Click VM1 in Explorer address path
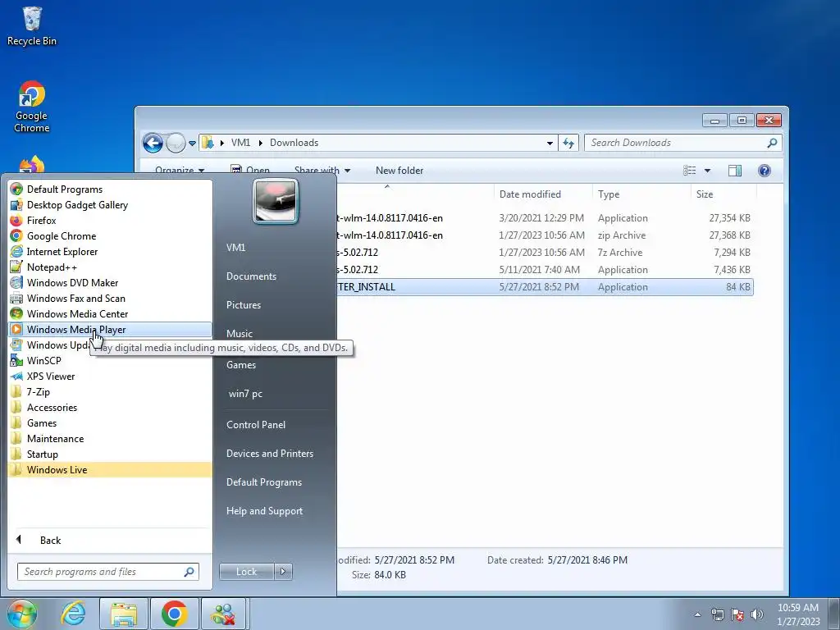The image size is (840, 630). 240,143
